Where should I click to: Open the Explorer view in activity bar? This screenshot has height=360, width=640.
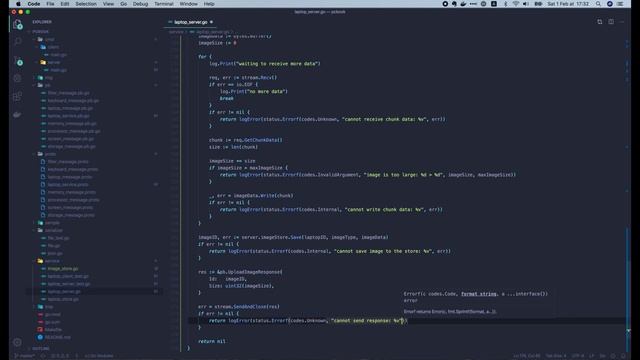[17, 24]
